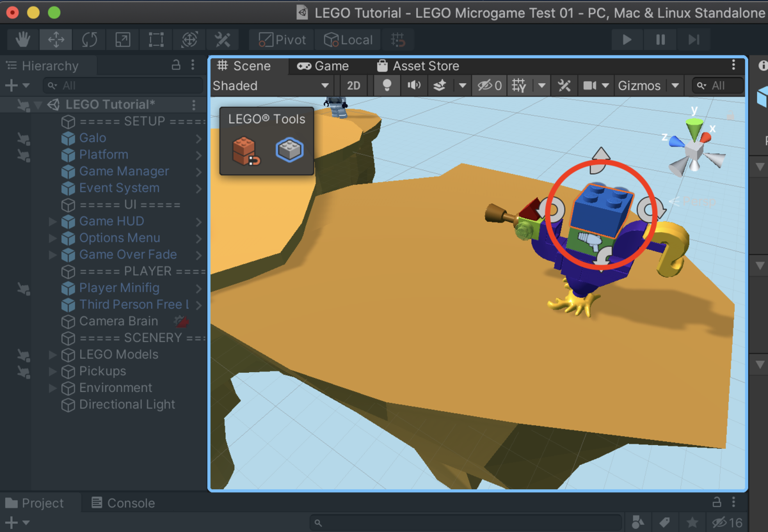This screenshot has height=532, width=768.
Task: Open the Scene view options menu
Action: coord(734,66)
